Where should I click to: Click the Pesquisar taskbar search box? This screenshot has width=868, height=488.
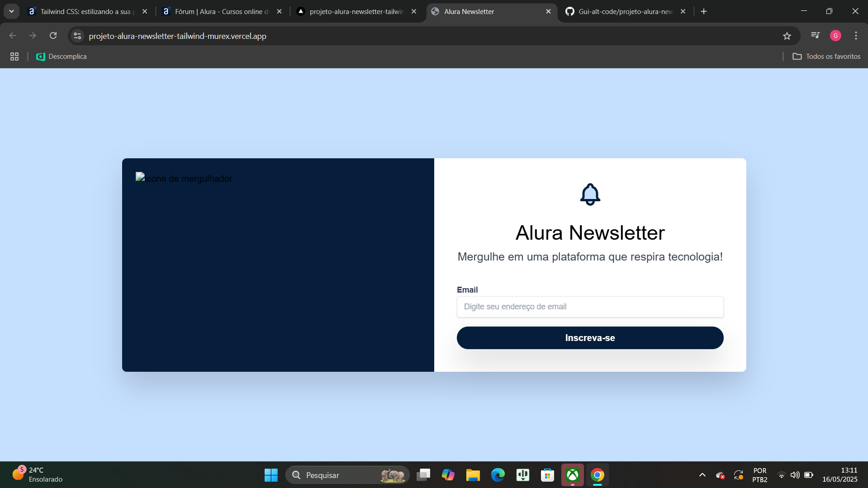347,475
